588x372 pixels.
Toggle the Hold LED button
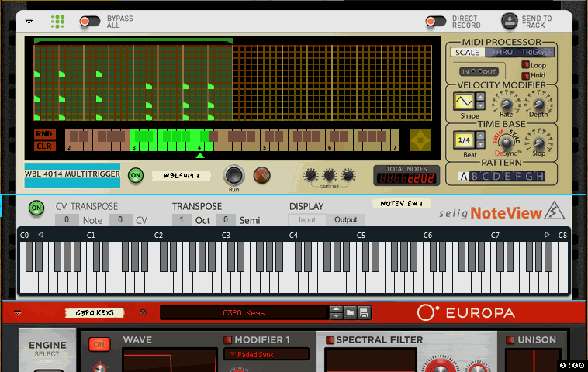click(x=525, y=75)
